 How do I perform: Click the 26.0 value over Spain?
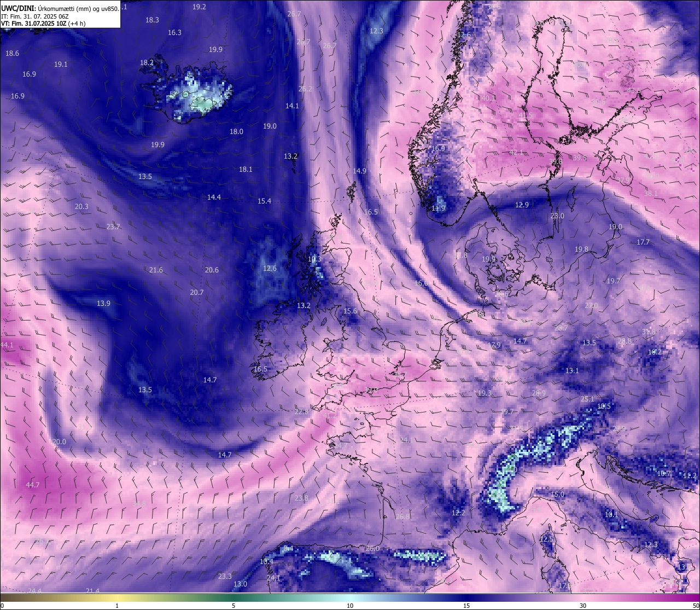coord(372,548)
